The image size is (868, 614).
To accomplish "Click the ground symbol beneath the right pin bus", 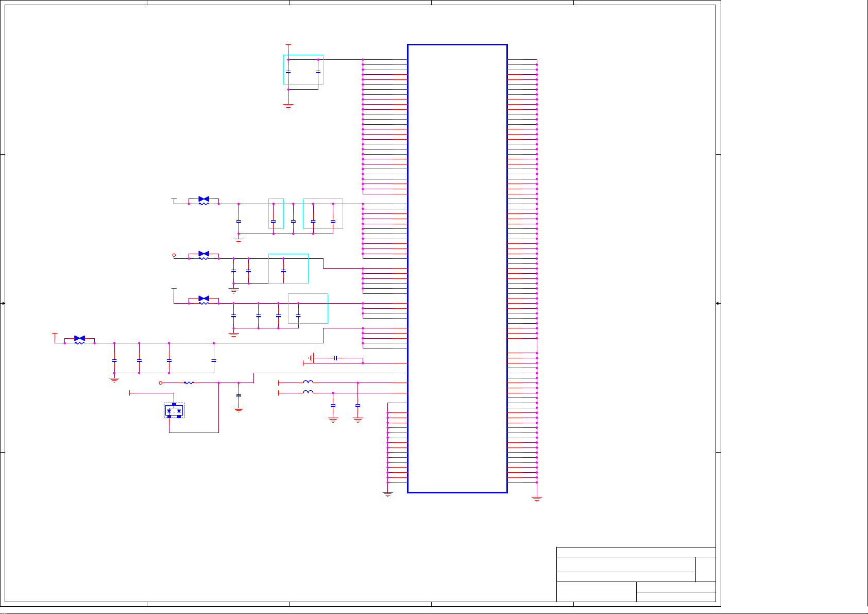I will (537, 500).
